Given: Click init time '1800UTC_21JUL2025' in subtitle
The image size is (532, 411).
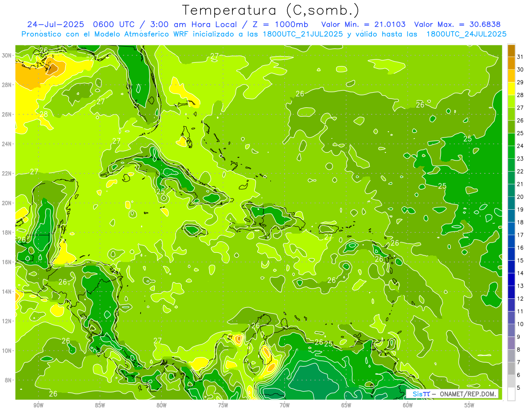Looking at the screenshot, I should [x=303, y=34].
